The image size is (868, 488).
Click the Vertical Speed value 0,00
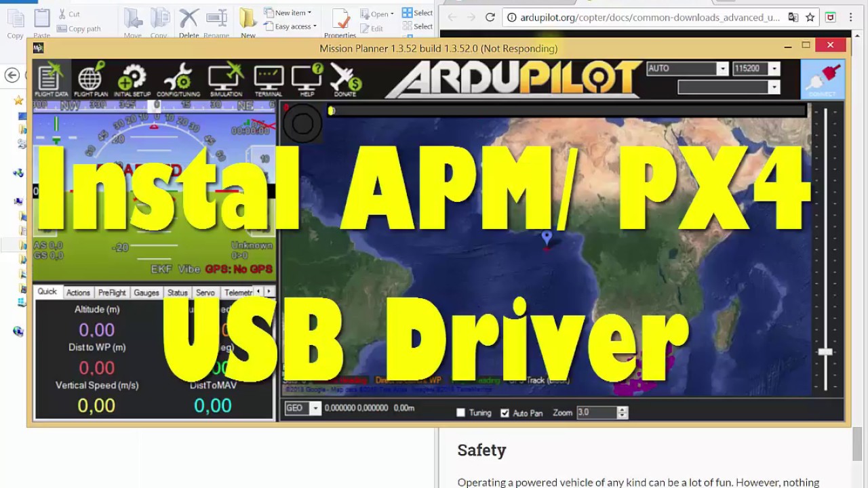tap(96, 406)
